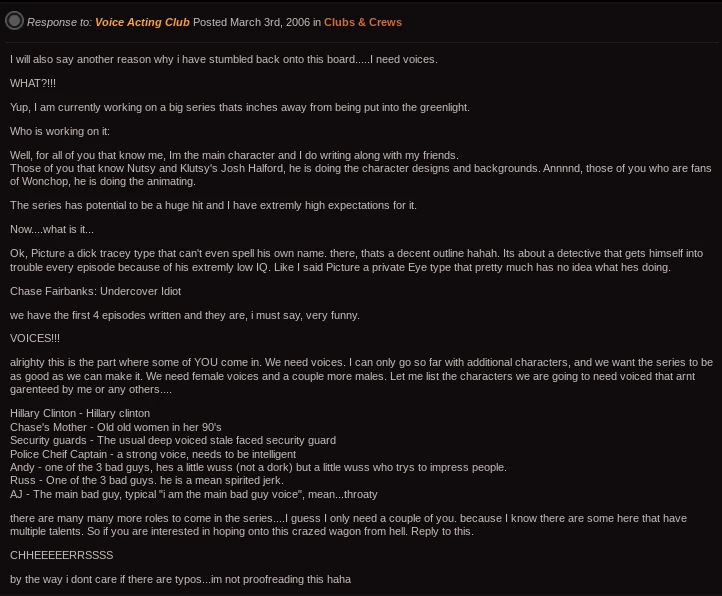Click the 'Chase's Mother' character line
Image resolution: width=722 pixels, height=596 pixels.
[115, 427]
